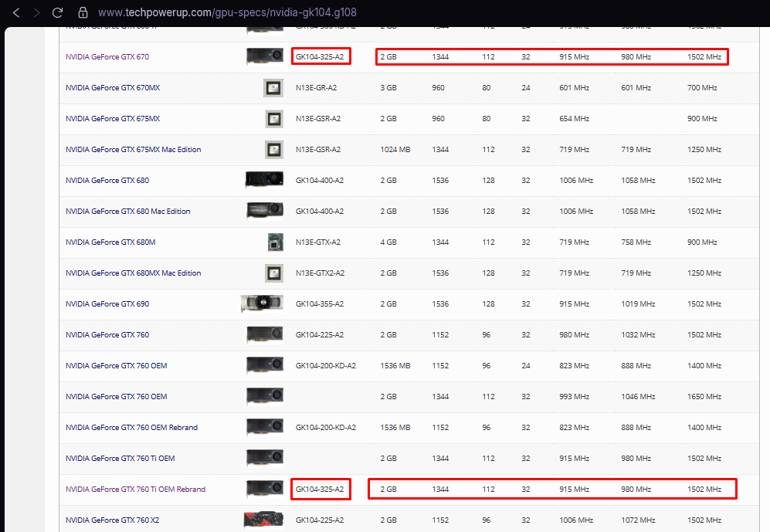Screen dimensions: 770x532
Task: Select the 1024 MB memory value
Action: [395, 150]
